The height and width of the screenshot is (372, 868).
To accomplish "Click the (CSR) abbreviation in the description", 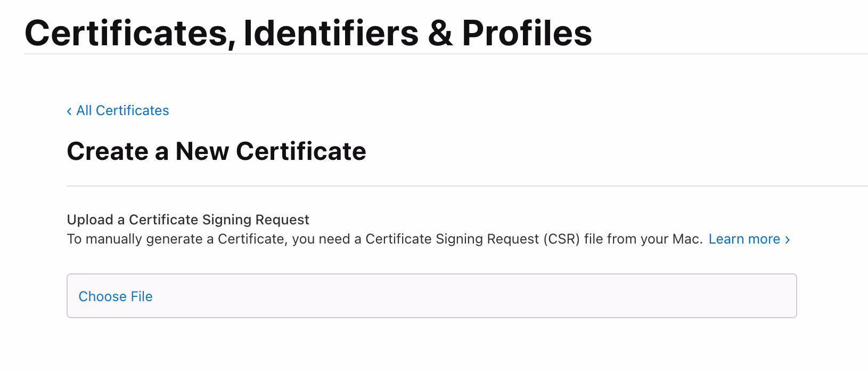I will [561, 239].
